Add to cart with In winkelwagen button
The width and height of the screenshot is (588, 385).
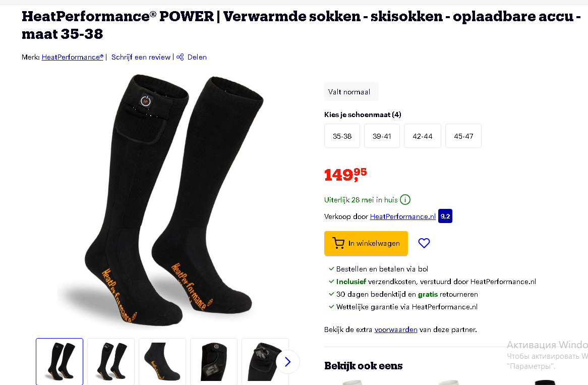point(366,243)
